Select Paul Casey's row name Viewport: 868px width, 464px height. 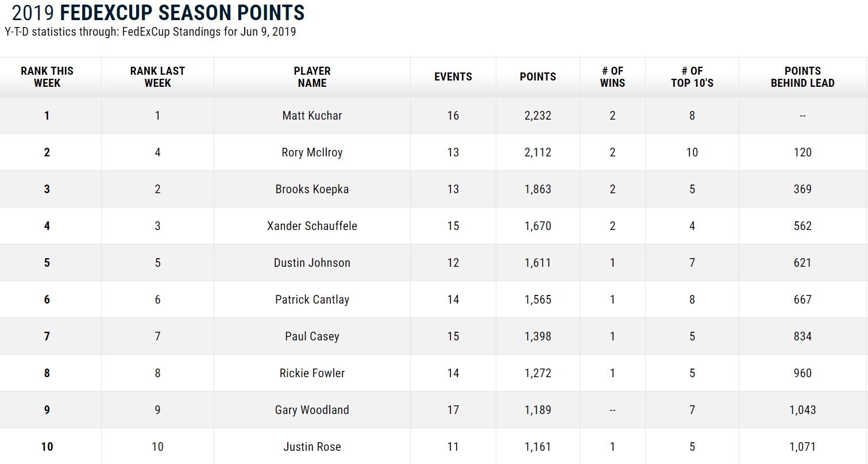(x=312, y=336)
